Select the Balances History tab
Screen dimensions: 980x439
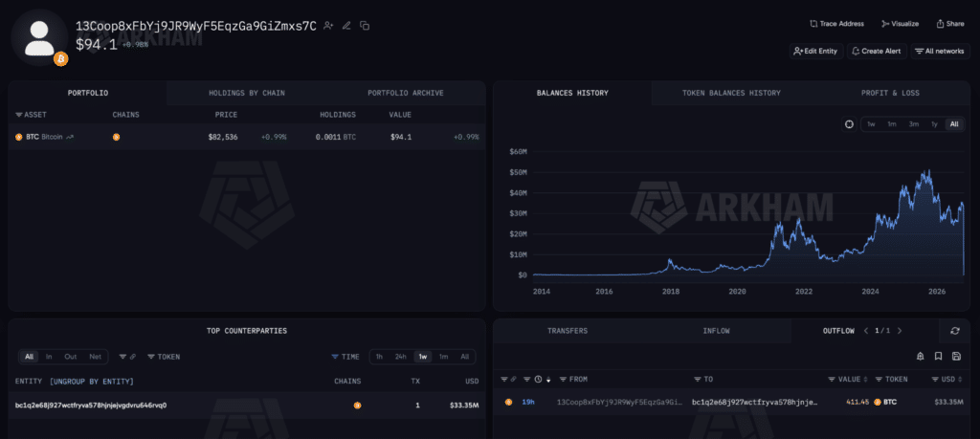coord(572,93)
